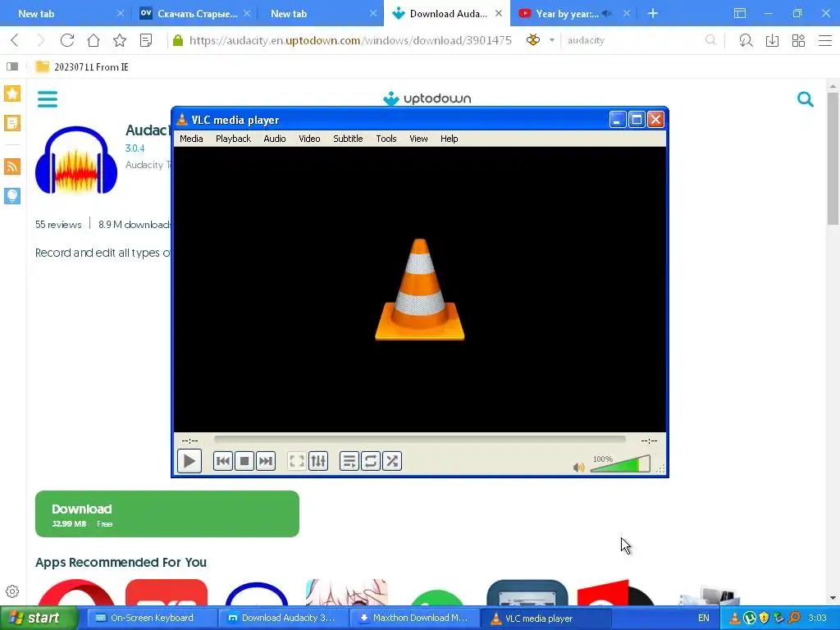840x630 pixels.
Task: Click the green Download button
Action: pyautogui.click(x=167, y=514)
